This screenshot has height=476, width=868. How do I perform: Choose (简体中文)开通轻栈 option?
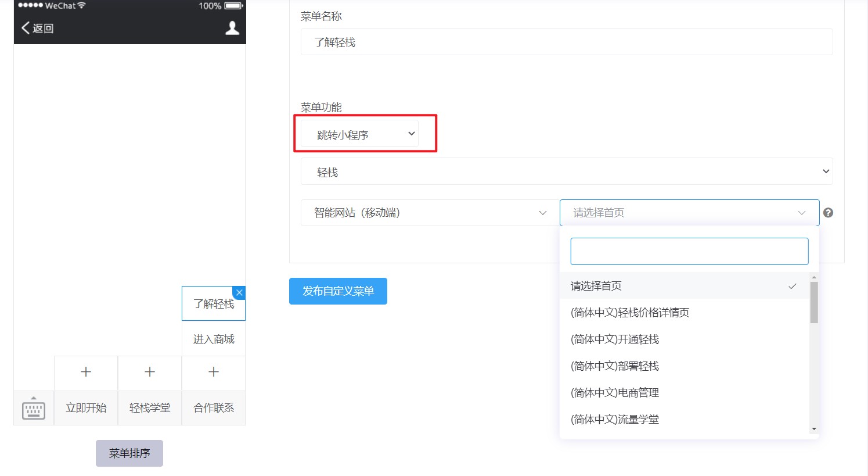(x=685, y=339)
